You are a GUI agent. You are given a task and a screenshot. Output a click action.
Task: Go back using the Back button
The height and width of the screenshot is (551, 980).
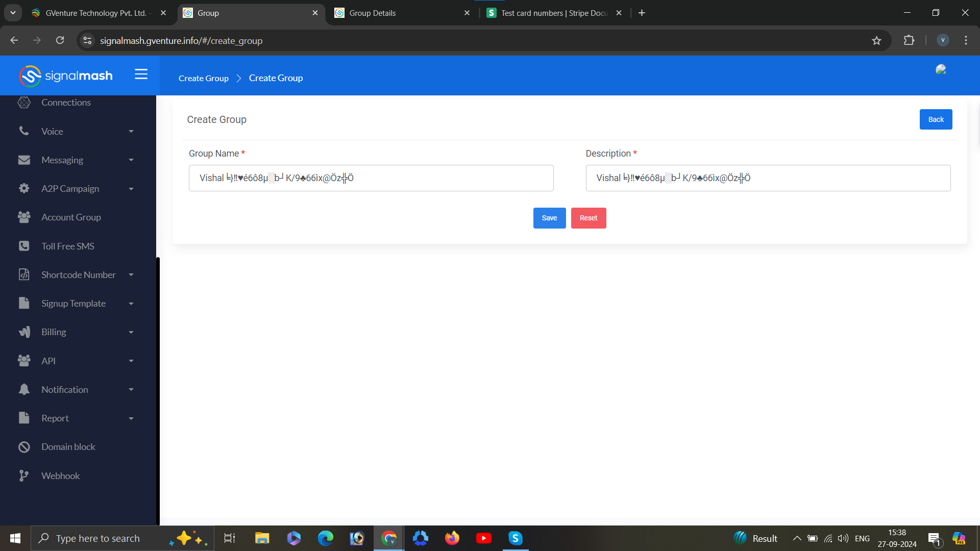tap(936, 119)
